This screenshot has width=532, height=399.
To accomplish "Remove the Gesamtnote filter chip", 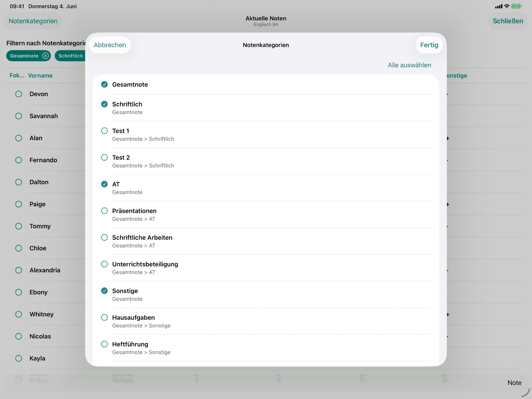I will pos(46,56).
